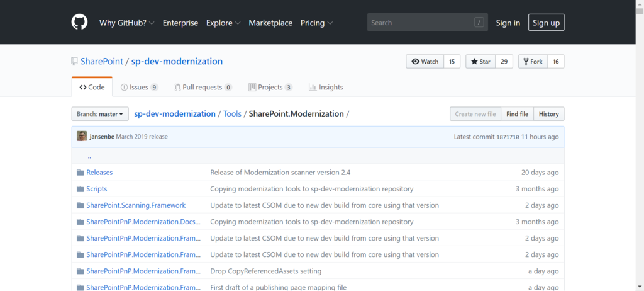644x291 pixels.
Task: Click the GitHub Octocat logo
Action: pos(80,23)
